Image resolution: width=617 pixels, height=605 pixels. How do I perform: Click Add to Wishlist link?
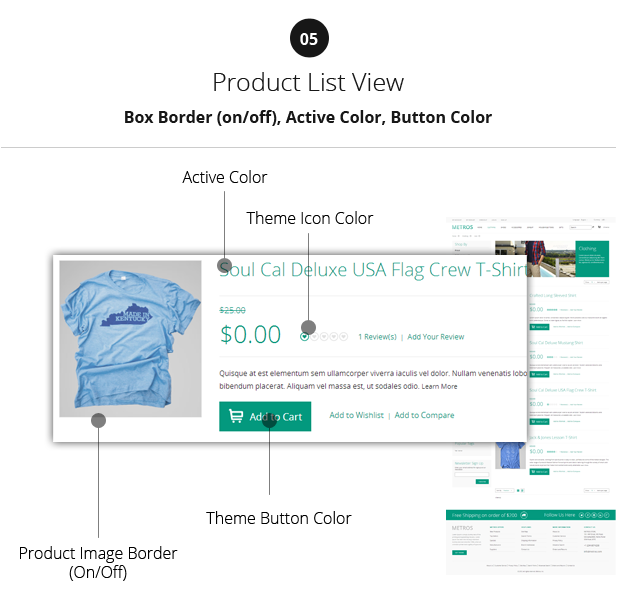[x=357, y=415]
